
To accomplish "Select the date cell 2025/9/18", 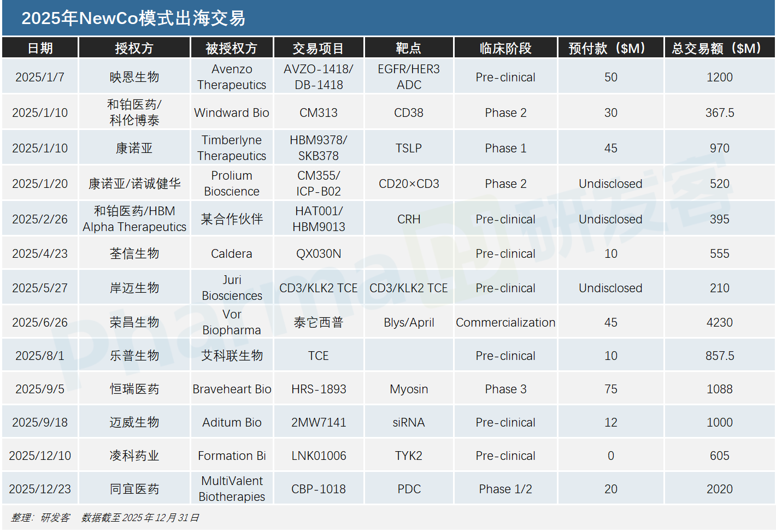I will coord(40,422).
